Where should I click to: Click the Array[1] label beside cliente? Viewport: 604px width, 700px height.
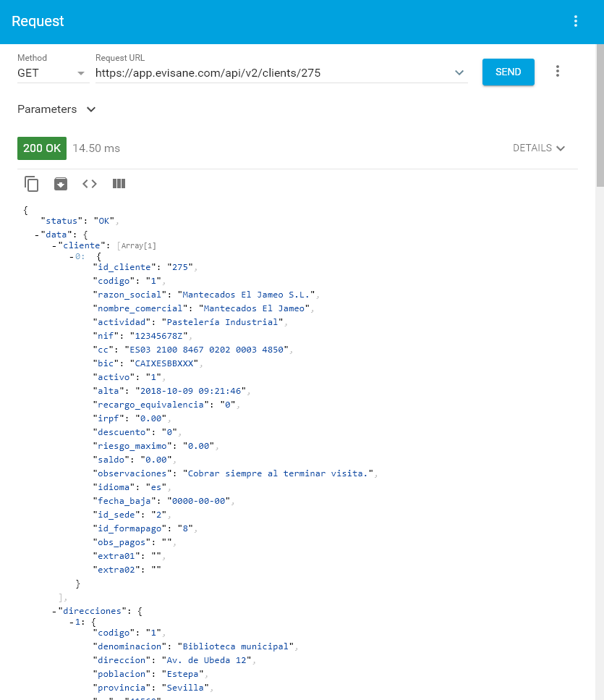coord(136,246)
